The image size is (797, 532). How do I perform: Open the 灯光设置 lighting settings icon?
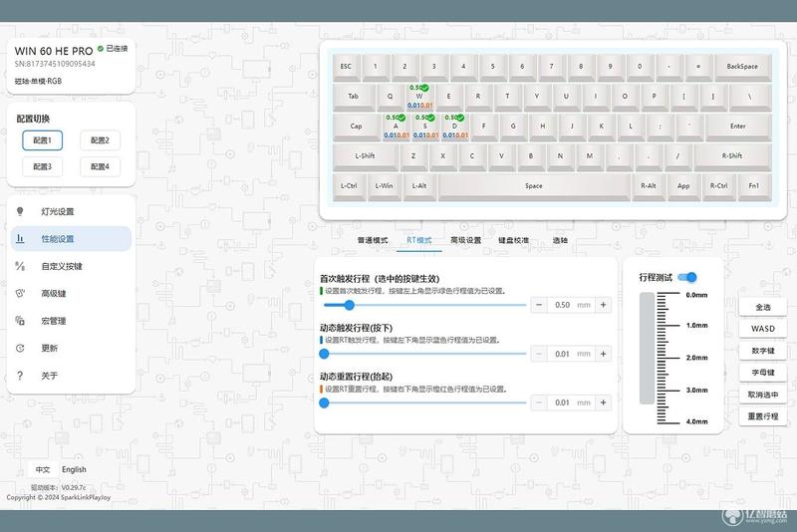(20, 211)
